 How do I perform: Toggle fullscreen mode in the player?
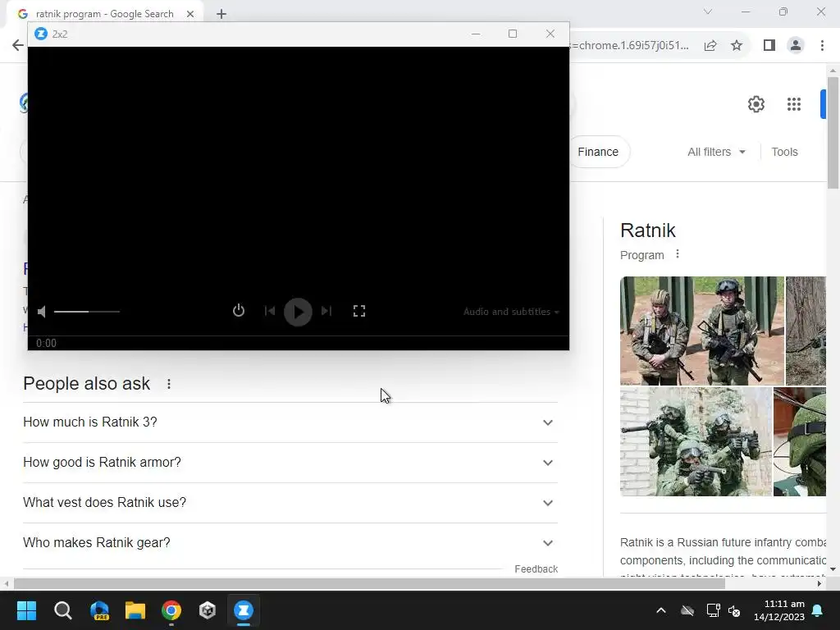click(x=359, y=311)
